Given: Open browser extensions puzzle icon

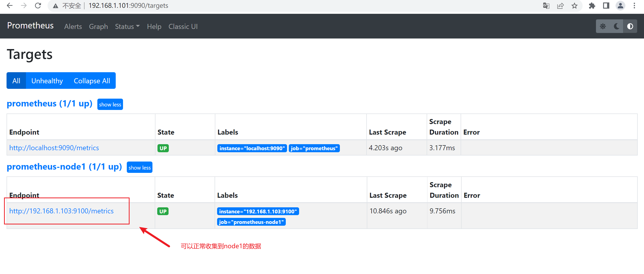Looking at the screenshot, I should 592,6.
